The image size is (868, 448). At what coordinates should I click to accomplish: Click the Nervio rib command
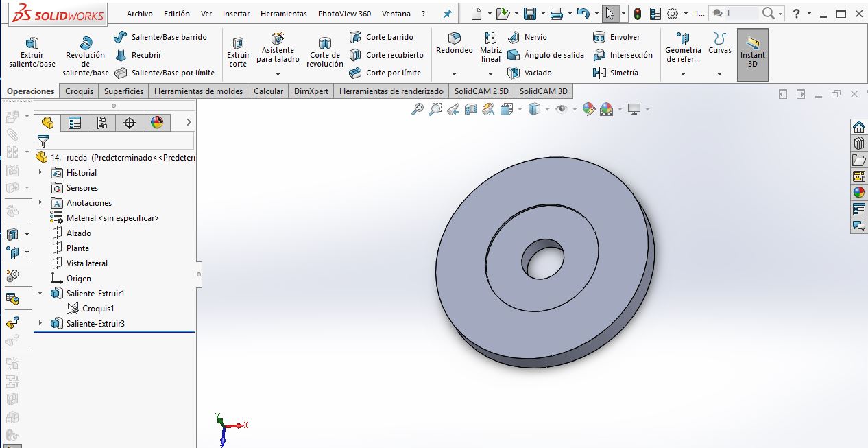(x=527, y=37)
